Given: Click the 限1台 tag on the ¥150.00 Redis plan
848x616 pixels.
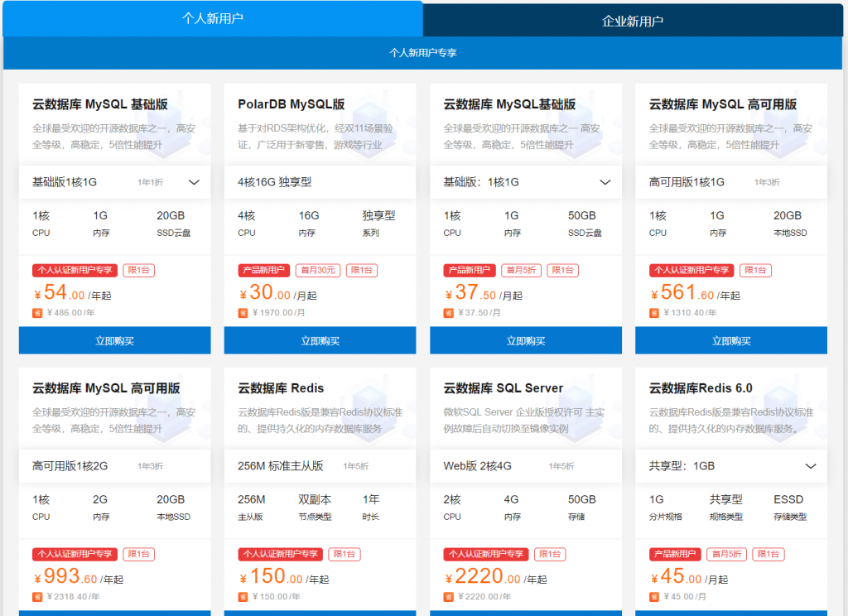Looking at the screenshot, I should tap(344, 554).
